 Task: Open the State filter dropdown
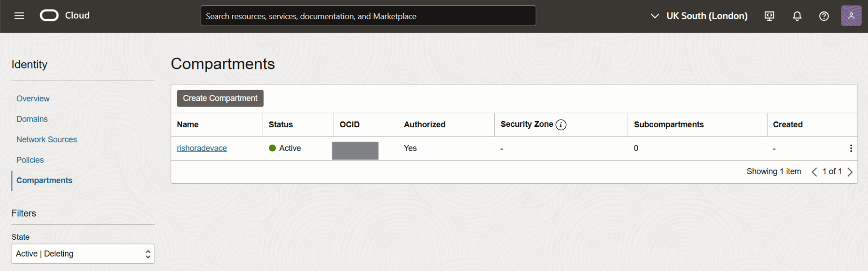point(83,254)
